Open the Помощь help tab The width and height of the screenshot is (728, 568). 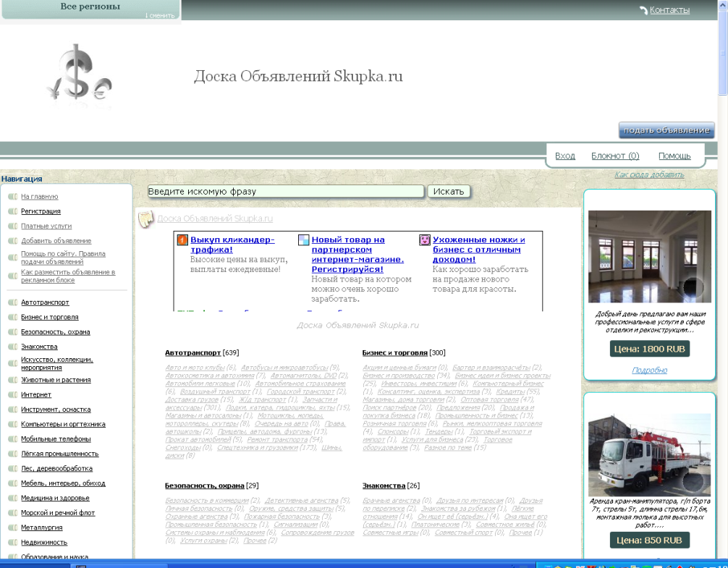[674, 156]
